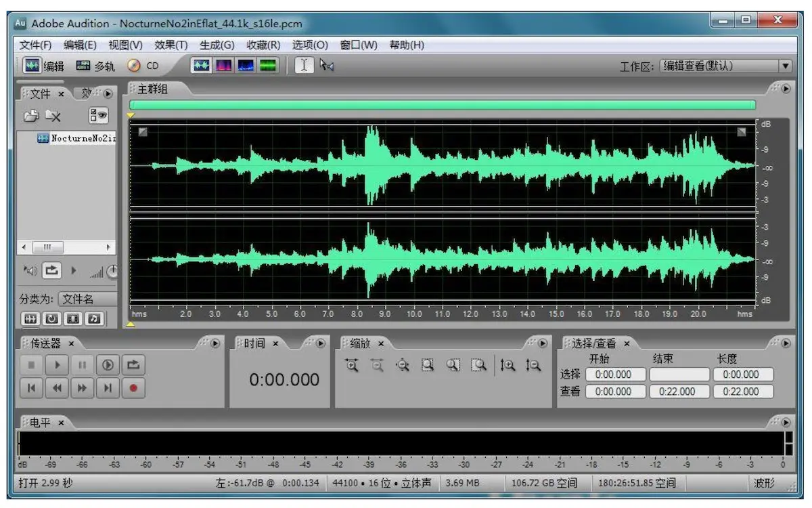The width and height of the screenshot is (812, 508).
Task: Close the 文件 tab
Action: coord(61,94)
